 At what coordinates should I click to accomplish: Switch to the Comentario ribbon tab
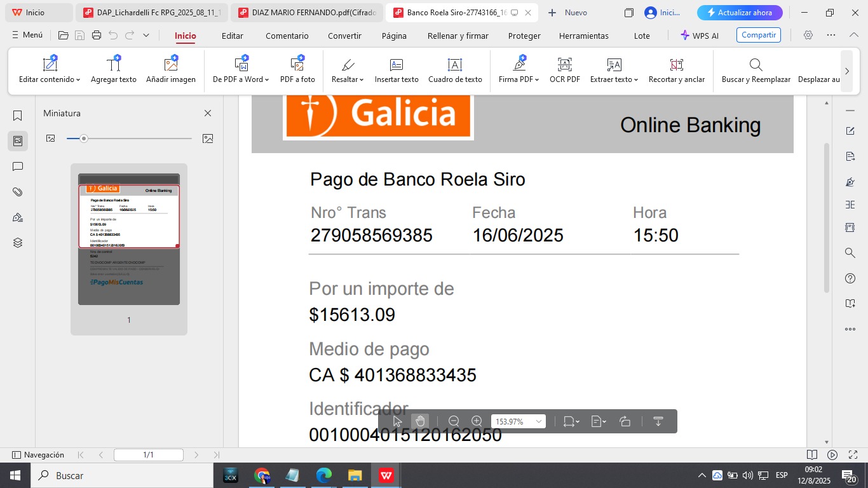click(x=287, y=36)
